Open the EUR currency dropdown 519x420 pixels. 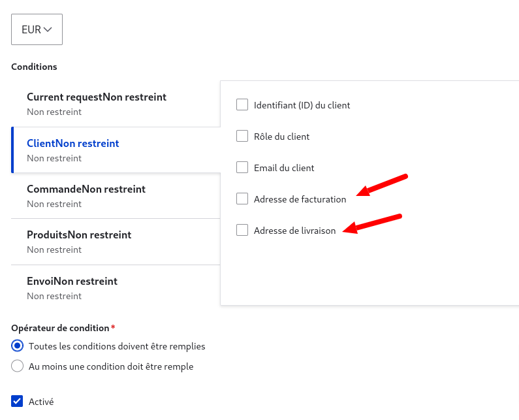click(37, 29)
